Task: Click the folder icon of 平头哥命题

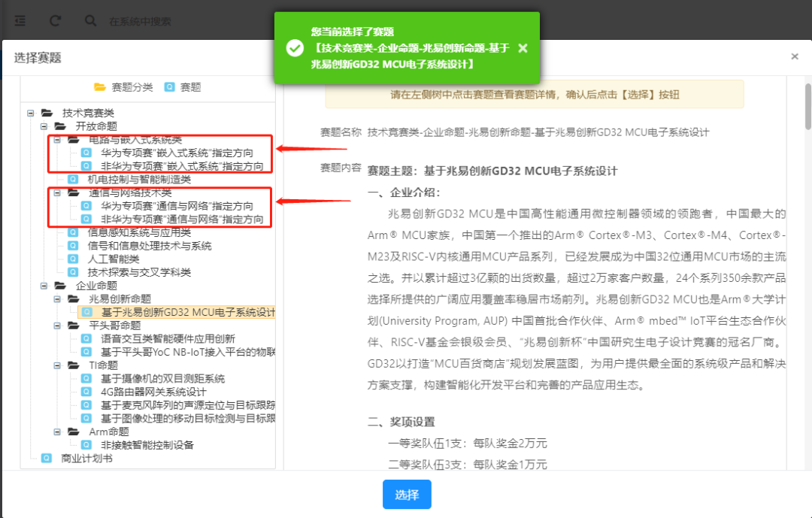Action: pos(74,326)
